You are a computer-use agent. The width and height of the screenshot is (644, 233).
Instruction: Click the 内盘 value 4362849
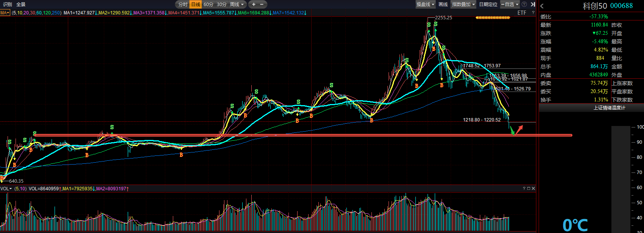pyautogui.click(x=599, y=75)
